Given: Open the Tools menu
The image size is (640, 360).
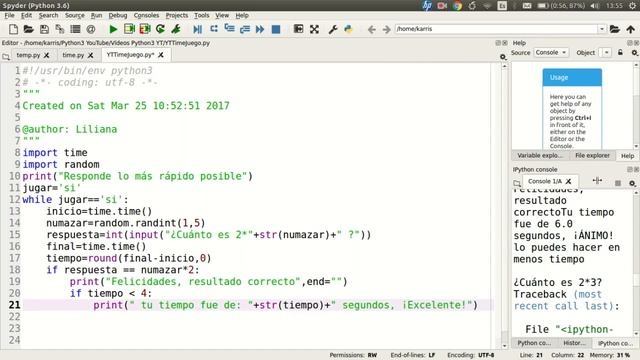Looking at the screenshot, I should (201, 15).
